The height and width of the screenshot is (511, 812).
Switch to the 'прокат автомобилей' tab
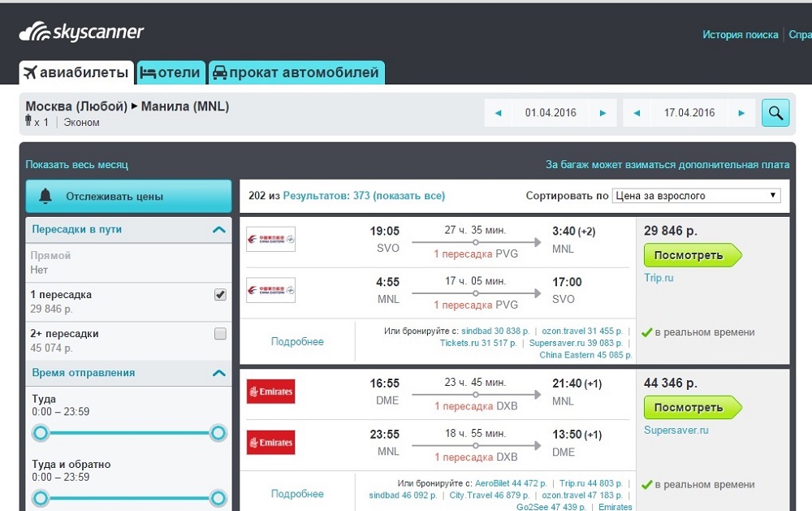(x=296, y=72)
